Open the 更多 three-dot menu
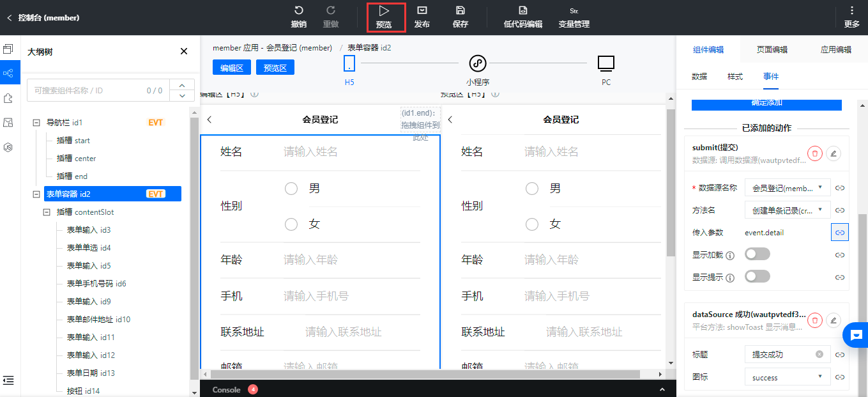The height and width of the screenshot is (397, 868). (x=851, y=10)
